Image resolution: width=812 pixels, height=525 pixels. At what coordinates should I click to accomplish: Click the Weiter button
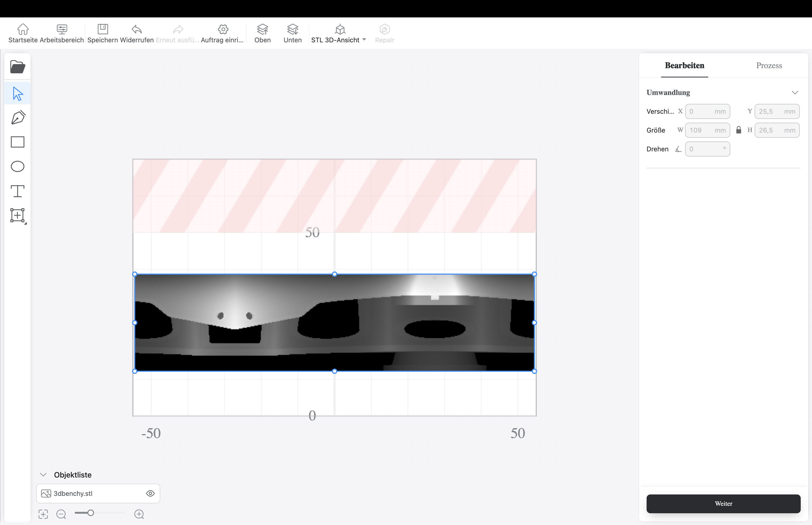(723, 504)
